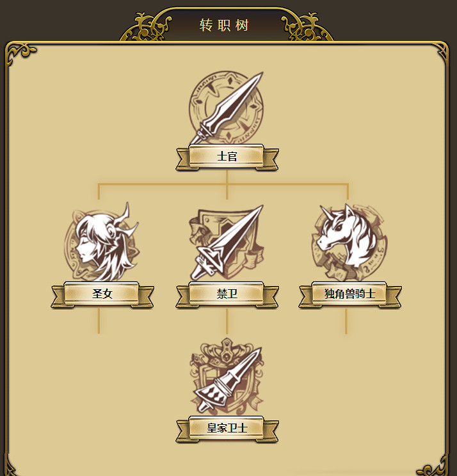Open the 皇家卫士 crowned crest icon

(227, 376)
